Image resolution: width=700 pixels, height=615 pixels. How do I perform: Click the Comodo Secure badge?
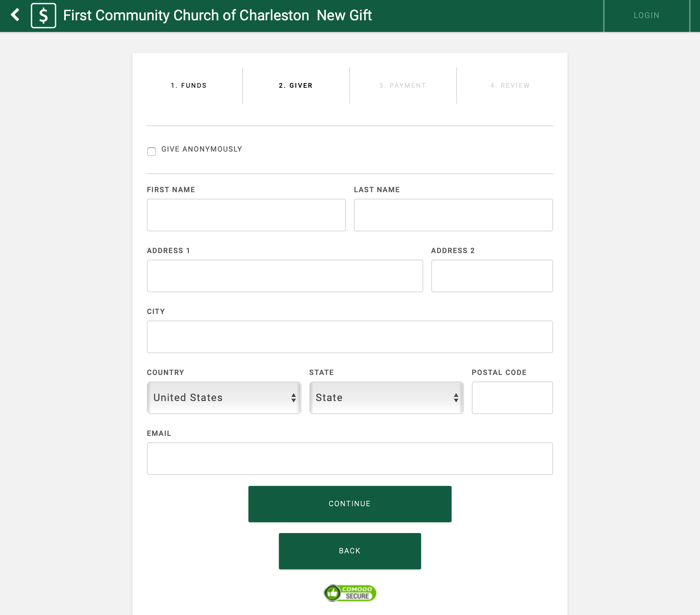(x=350, y=593)
